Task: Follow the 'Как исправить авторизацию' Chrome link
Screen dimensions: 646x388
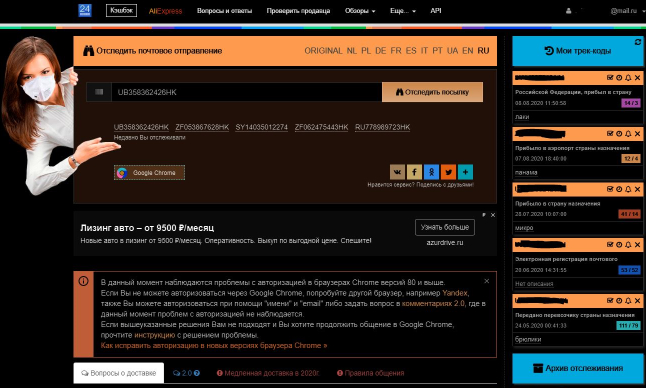Action: [x=214, y=345]
